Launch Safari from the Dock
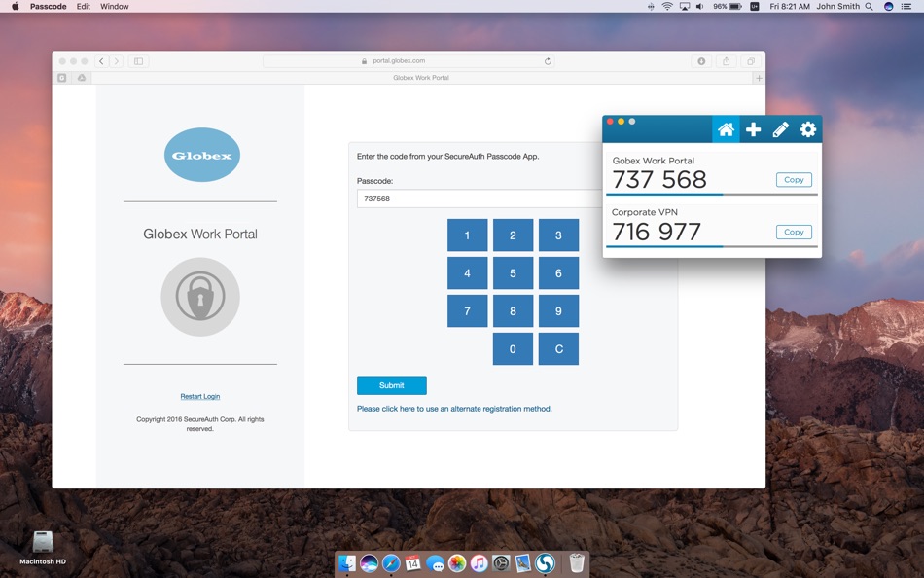 391,562
